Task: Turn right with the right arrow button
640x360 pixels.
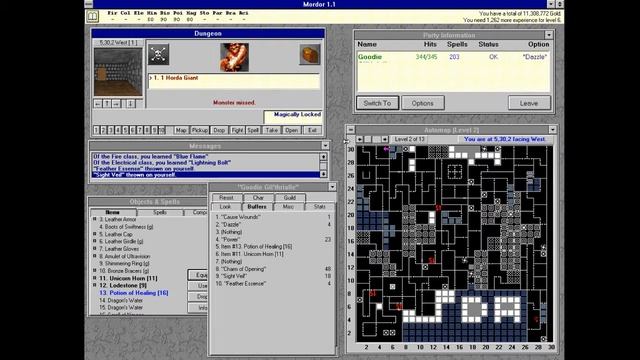Action: point(116,104)
